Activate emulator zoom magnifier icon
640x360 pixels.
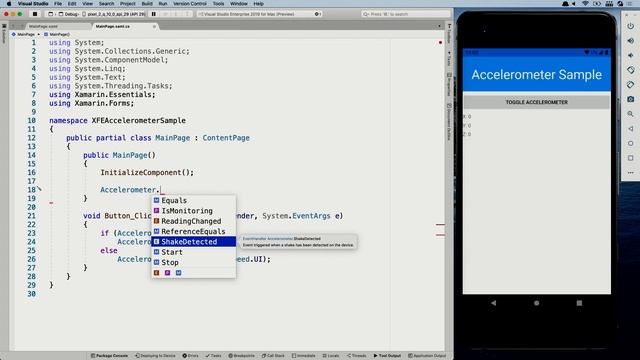tap(631, 114)
